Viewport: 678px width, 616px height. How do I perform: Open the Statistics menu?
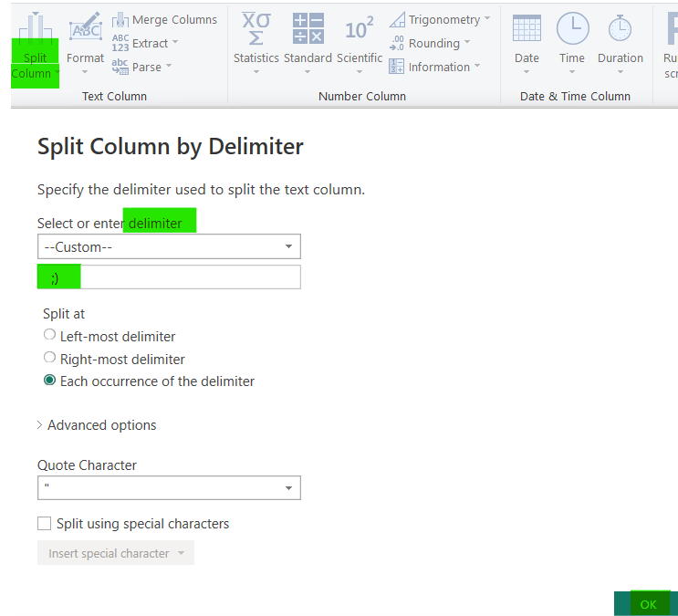coord(256,43)
